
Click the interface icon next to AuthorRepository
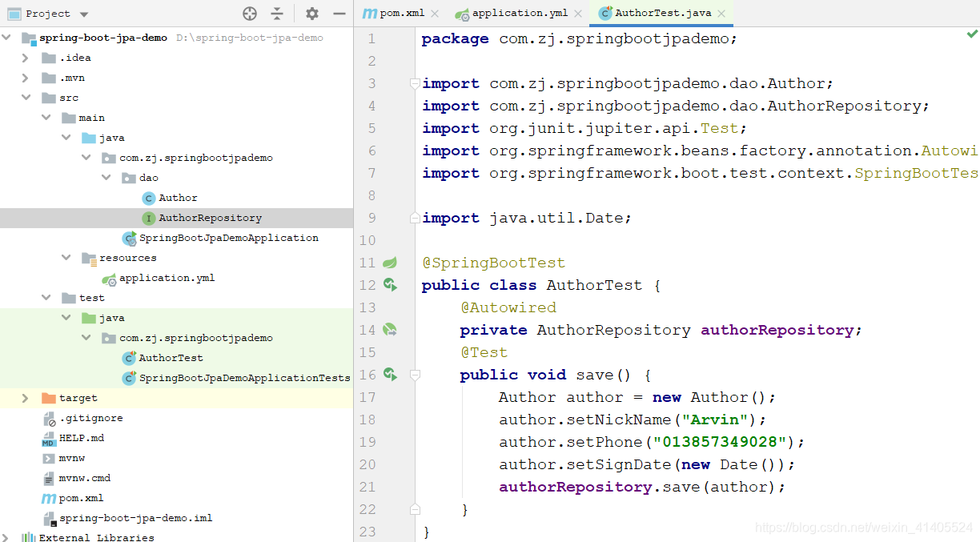148,218
